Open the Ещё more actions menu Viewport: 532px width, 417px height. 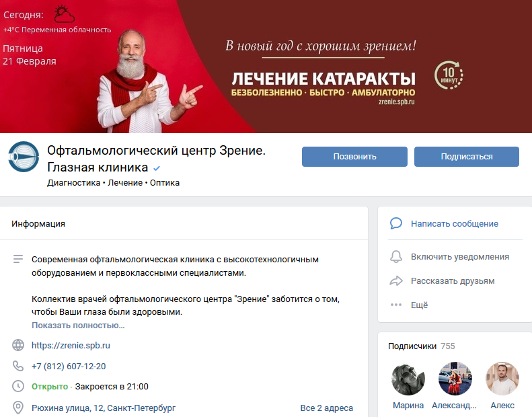point(420,305)
